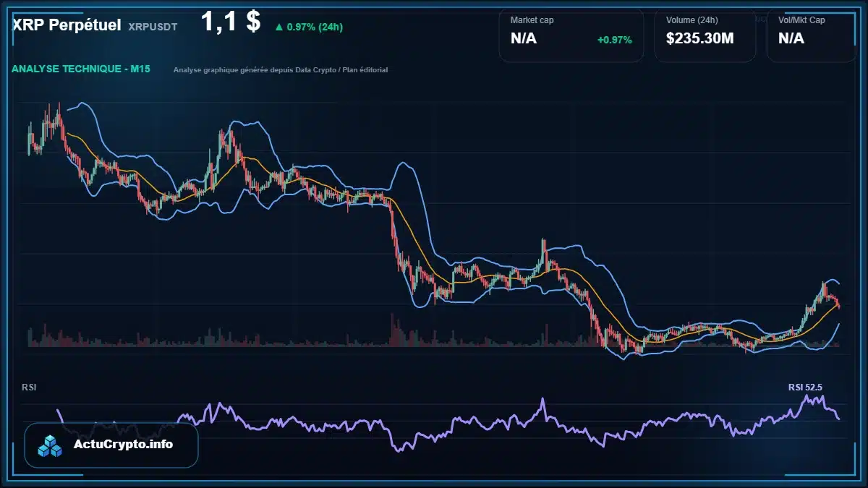
Task: Click the XRPUSDT ticker symbol
Action: click(x=153, y=27)
